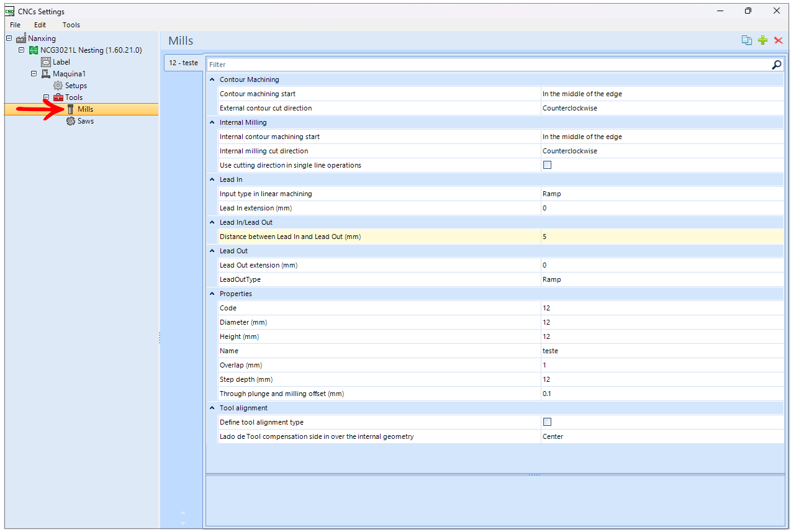Viewport: 794px width, 532px height.
Task: Change tool compensation side Center value
Action: pos(662,436)
